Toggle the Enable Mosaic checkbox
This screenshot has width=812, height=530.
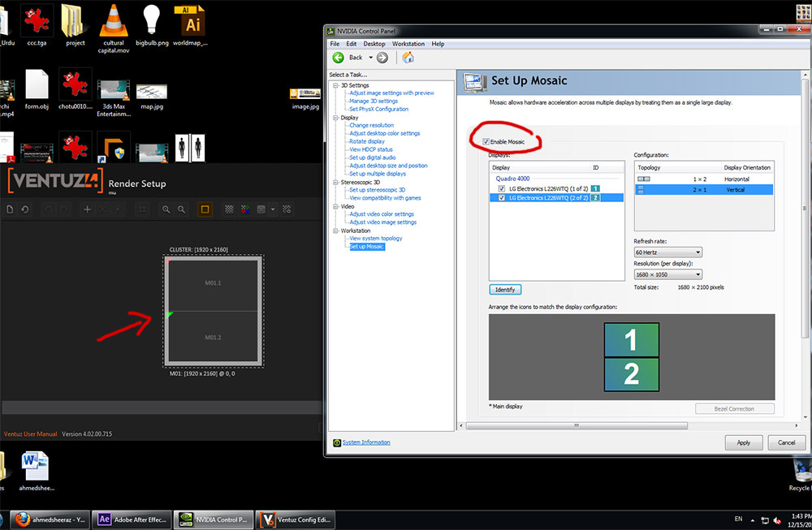(x=485, y=142)
